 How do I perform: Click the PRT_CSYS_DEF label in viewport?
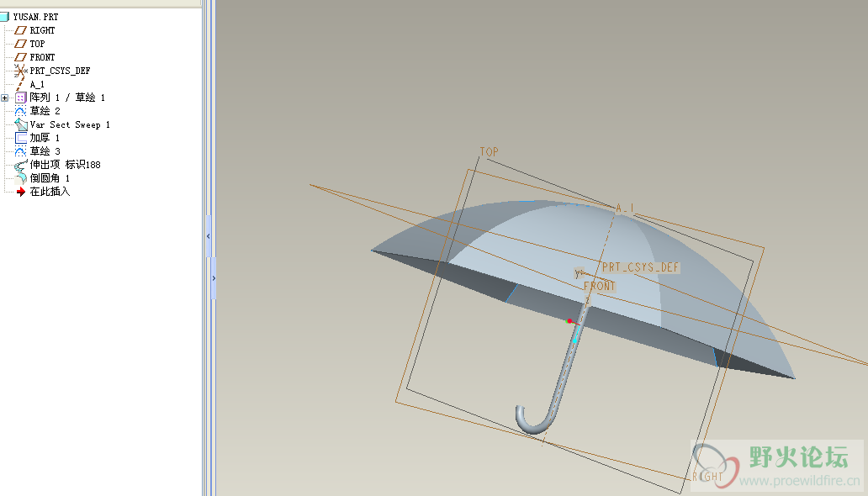click(640, 267)
